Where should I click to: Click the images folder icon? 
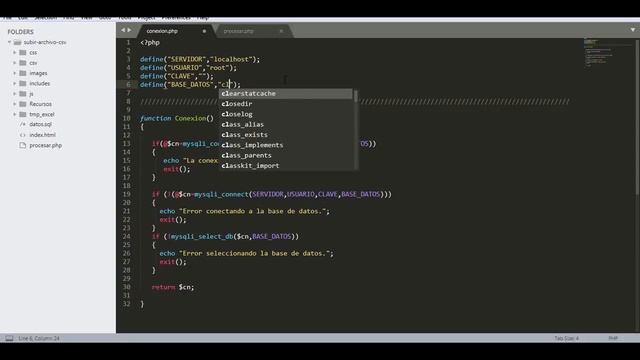point(23,73)
